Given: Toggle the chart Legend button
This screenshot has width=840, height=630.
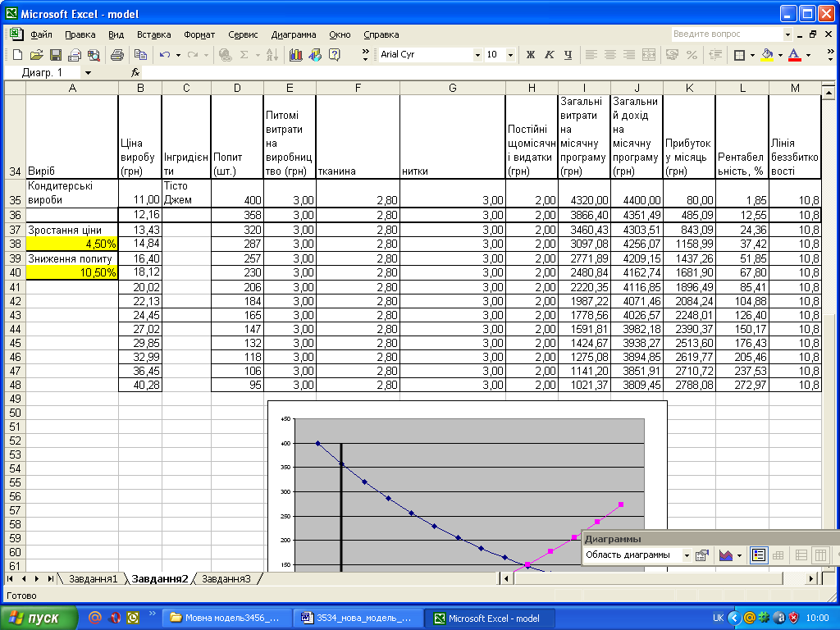Looking at the screenshot, I should [759, 555].
